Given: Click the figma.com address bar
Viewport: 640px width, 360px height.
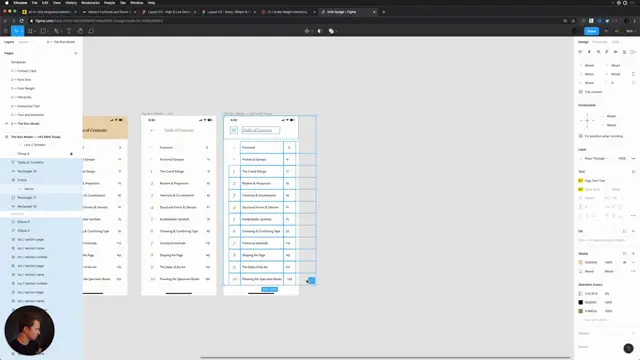Looking at the screenshot, I should pos(294,21).
